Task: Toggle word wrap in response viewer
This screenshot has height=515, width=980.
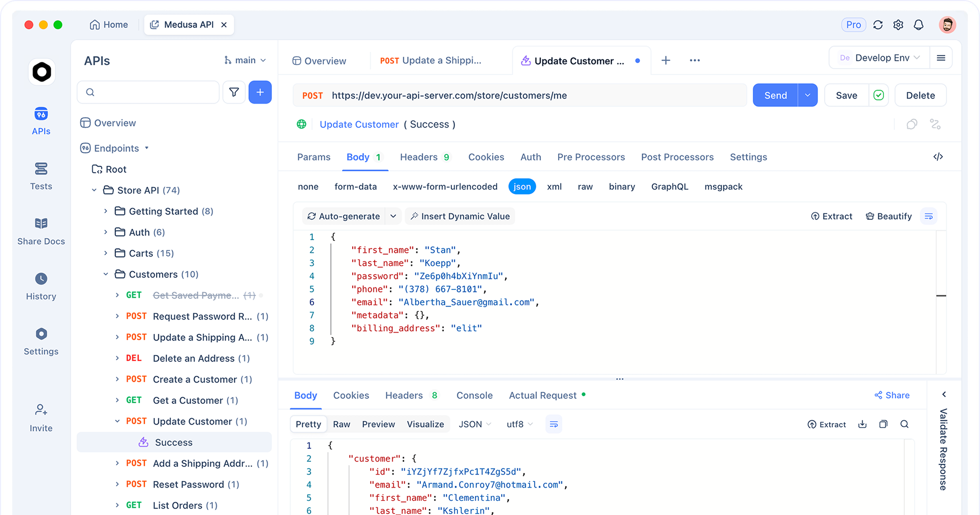Action: point(554,424)
